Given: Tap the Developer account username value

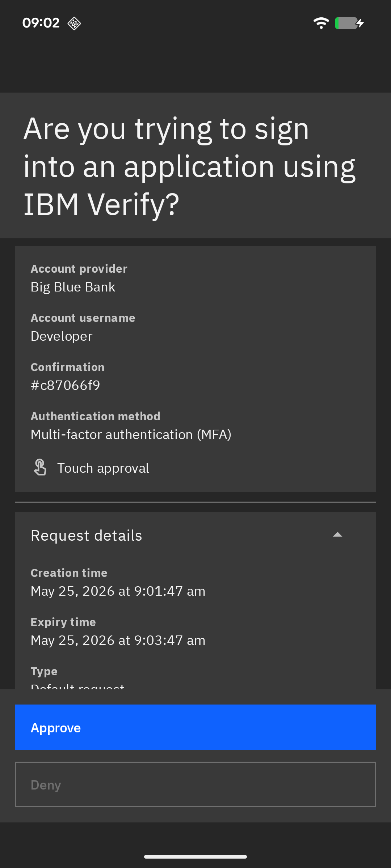Looking at the screenshot, I should (62, 336).
